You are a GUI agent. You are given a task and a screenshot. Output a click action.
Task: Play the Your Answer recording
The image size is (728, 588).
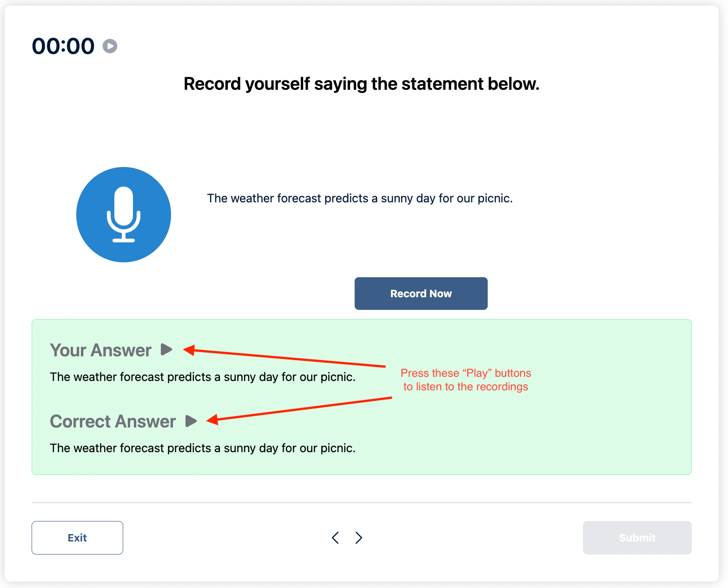click(166, 349)
